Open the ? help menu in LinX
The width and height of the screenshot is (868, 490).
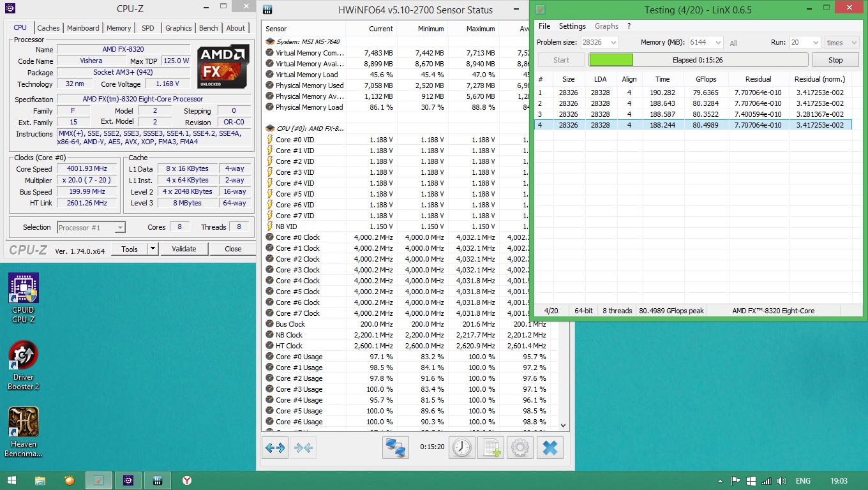[x=629, y=26]
